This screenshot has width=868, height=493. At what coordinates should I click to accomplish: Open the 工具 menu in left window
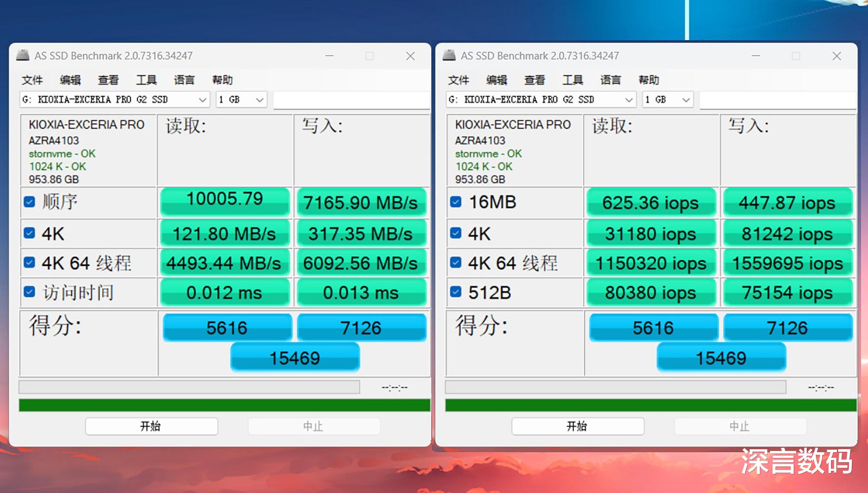click(x=146, y=80)
